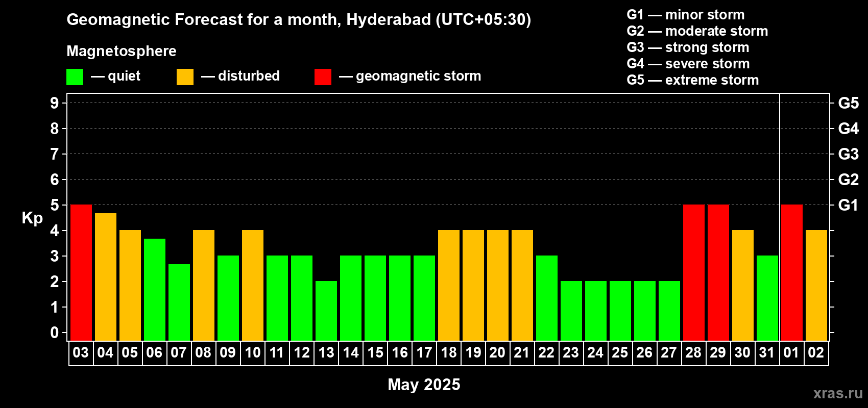Select the red bar for day 01
The image size is (868, 408).
[x=792, y=273]
